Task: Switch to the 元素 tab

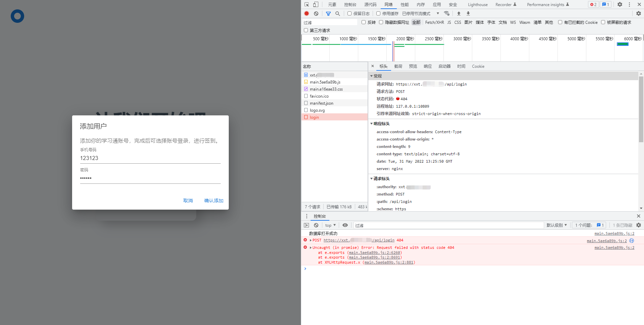Action: point(332,5)
